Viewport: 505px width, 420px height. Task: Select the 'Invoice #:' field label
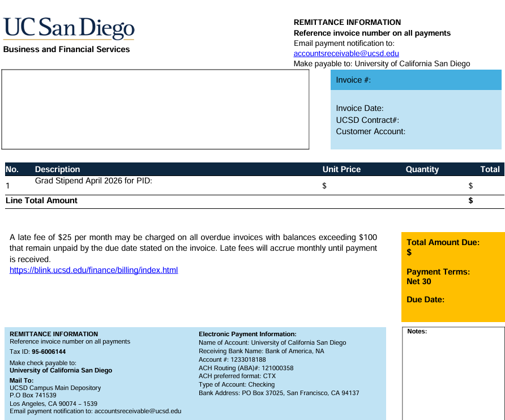pos(353,80)
